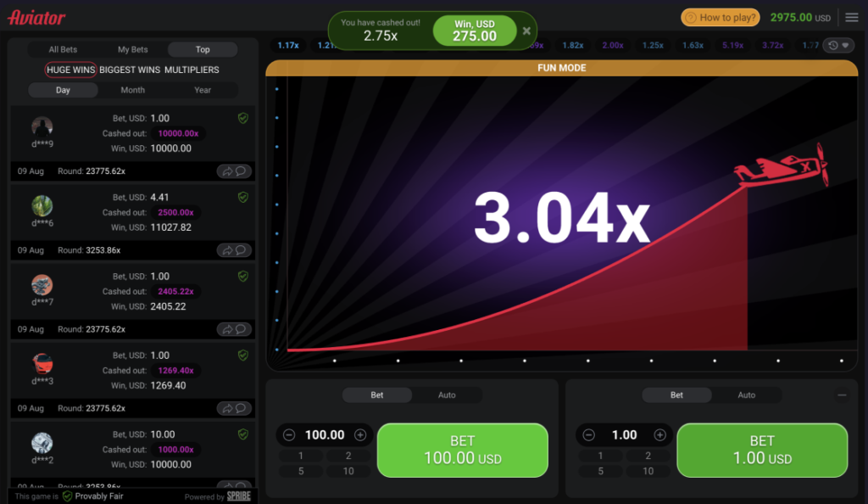The height and width of the screenshot is (504, 868).
Task: Check fairness shield for 10000.00x bet
Action: point(243,118)
